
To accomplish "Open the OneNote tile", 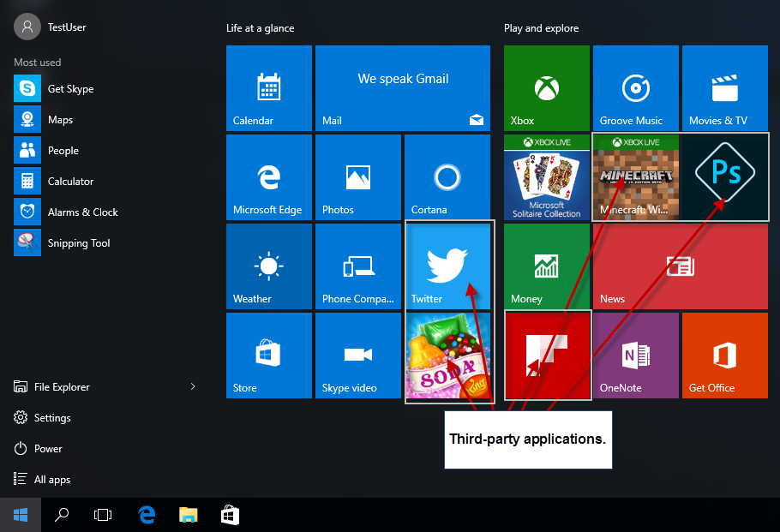I will click(635, 355).
